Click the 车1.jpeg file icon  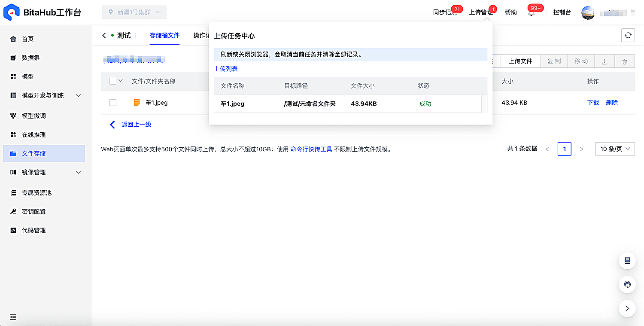(137, 103)
